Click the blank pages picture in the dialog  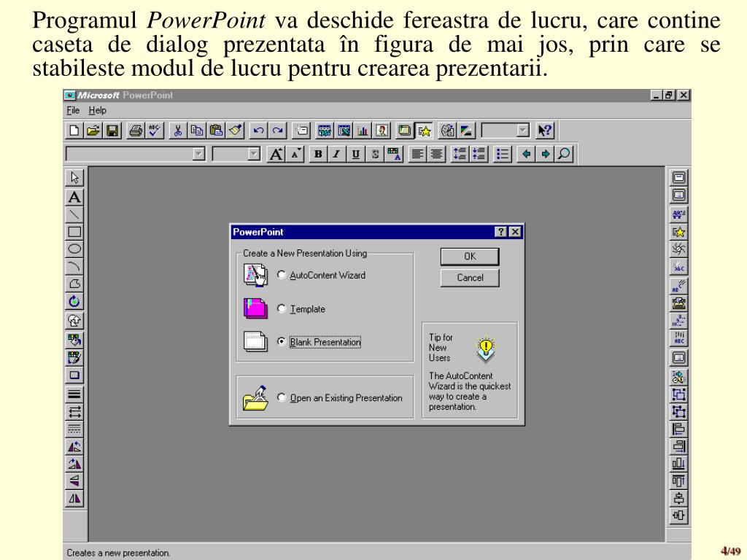click(x=255, y=341)
